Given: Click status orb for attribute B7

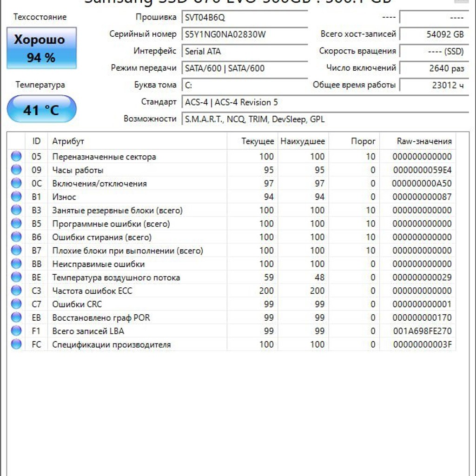Looking at the screenshot, I should point(16,250).
